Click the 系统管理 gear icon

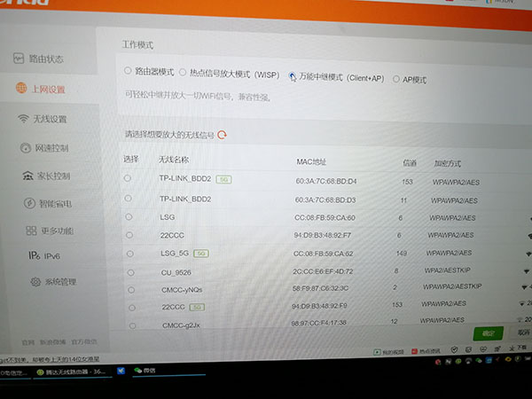[35, 282]
